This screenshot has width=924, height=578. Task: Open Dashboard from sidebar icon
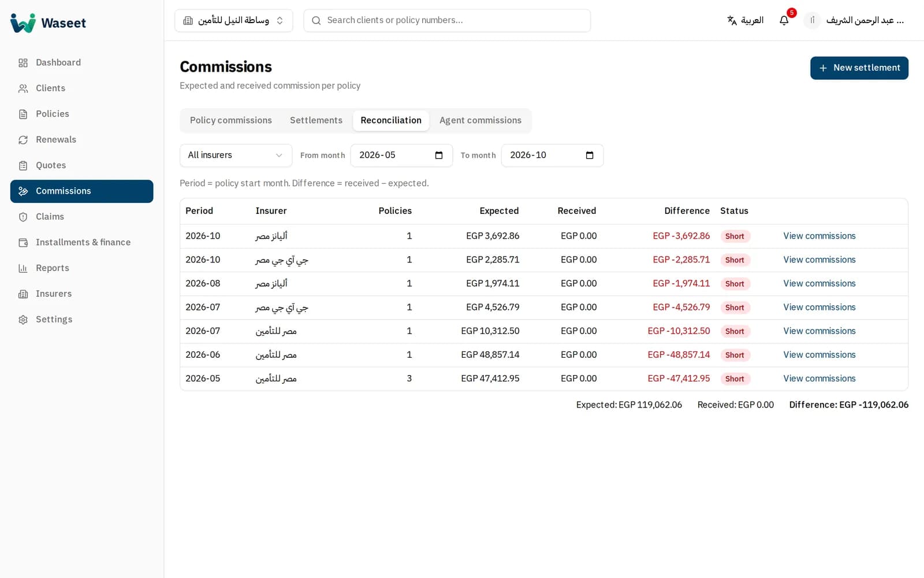(x=23, y=62)
